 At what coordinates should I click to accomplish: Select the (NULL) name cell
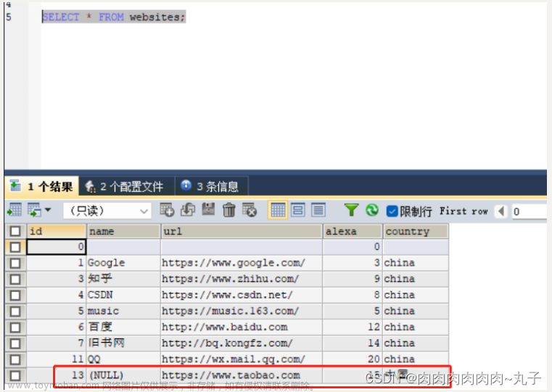point(123,375)
